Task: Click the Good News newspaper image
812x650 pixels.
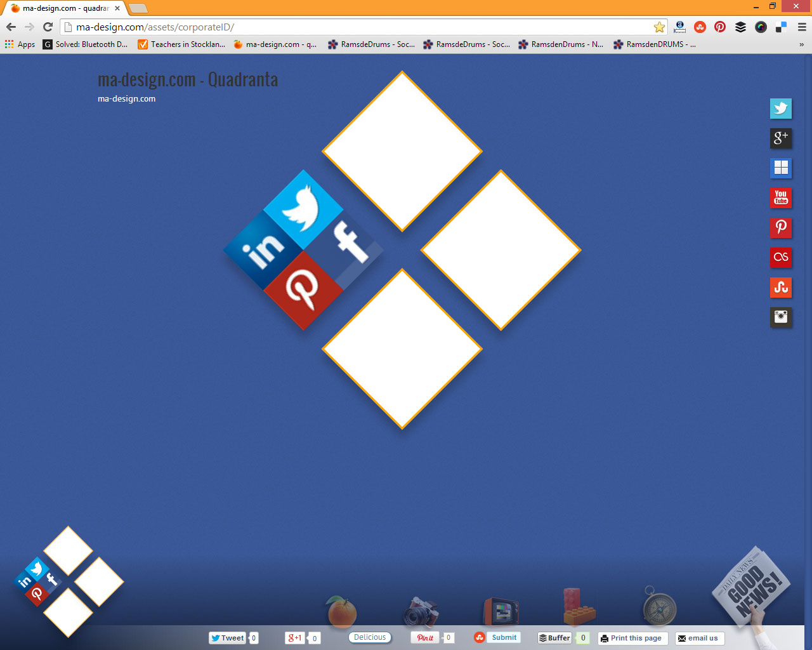Action: [x=752, y=588]
